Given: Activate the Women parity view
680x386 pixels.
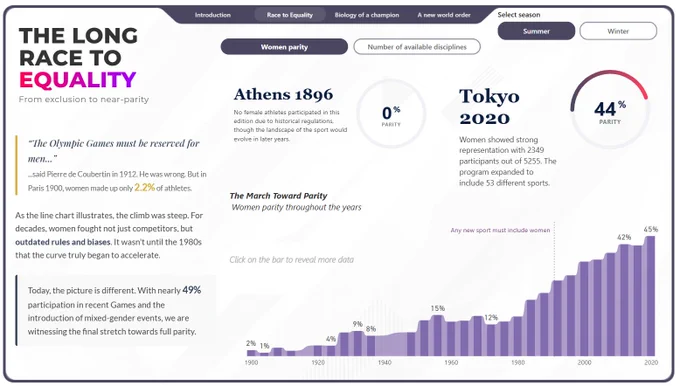Looking at the screenshot, I should (284, 47).
